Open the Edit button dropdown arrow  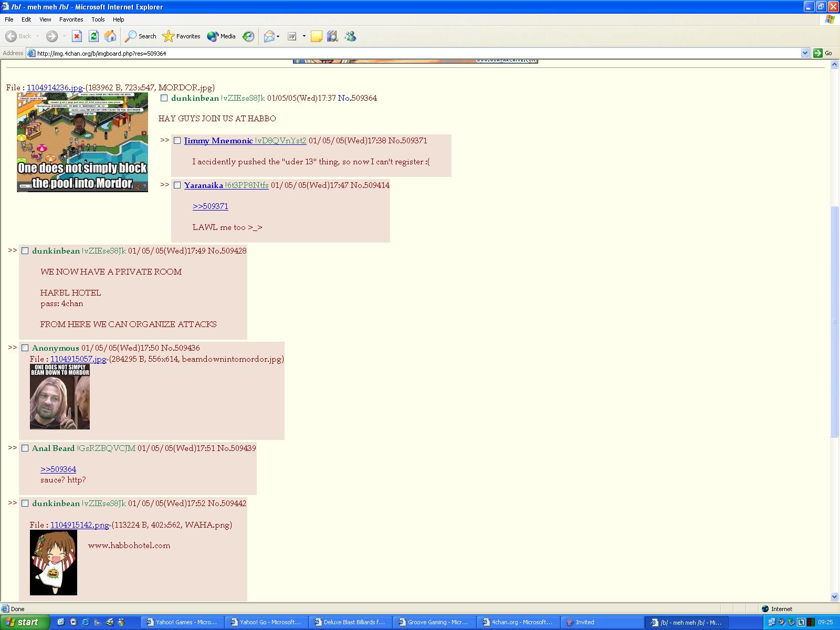[304, 36]
